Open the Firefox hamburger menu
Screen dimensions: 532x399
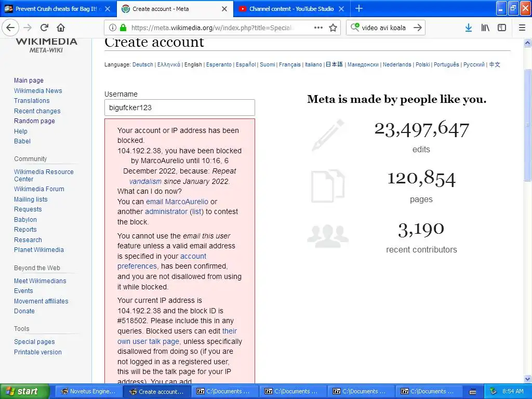[x=522, y=28]
